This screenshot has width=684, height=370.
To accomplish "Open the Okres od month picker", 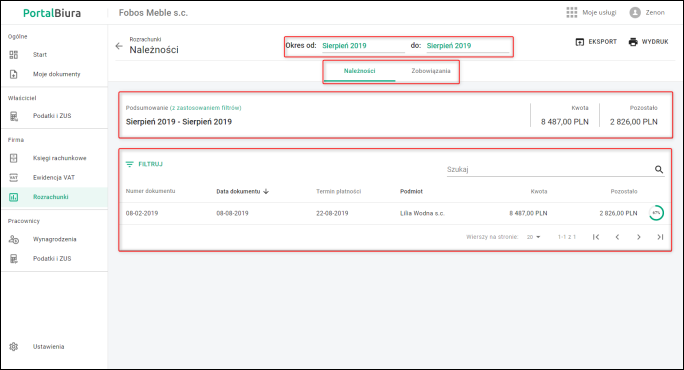I will point(363,46).
